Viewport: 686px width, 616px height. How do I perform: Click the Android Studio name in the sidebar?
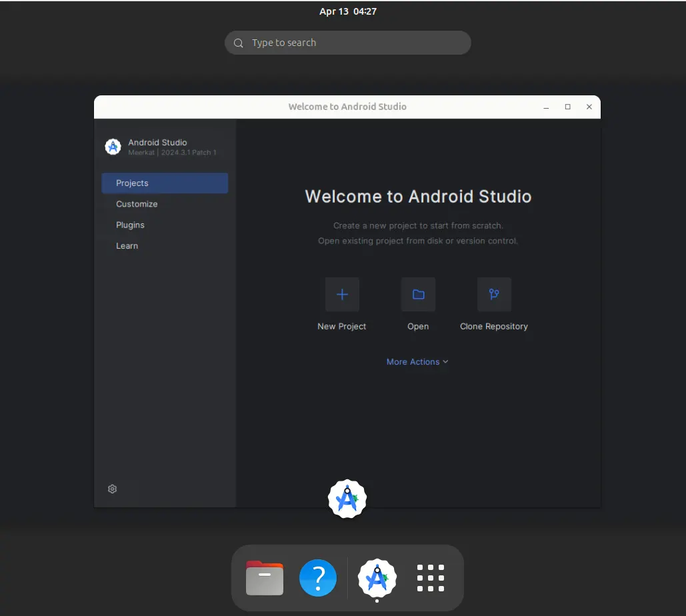pyautogui.click(x=157, y=143)
